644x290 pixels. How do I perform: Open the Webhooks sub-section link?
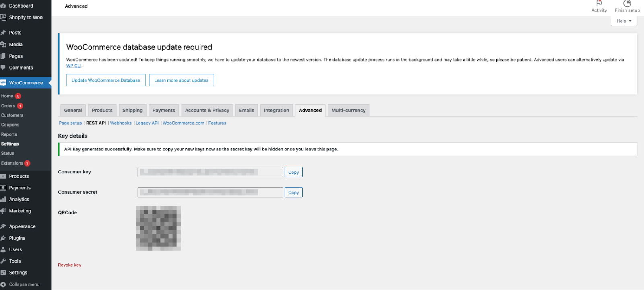121,123
